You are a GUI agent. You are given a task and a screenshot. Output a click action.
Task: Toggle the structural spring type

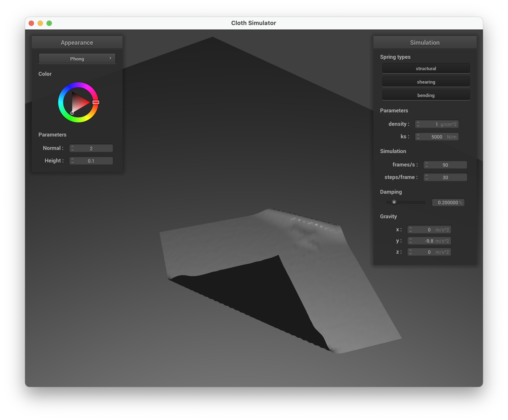tap(426, 68)
